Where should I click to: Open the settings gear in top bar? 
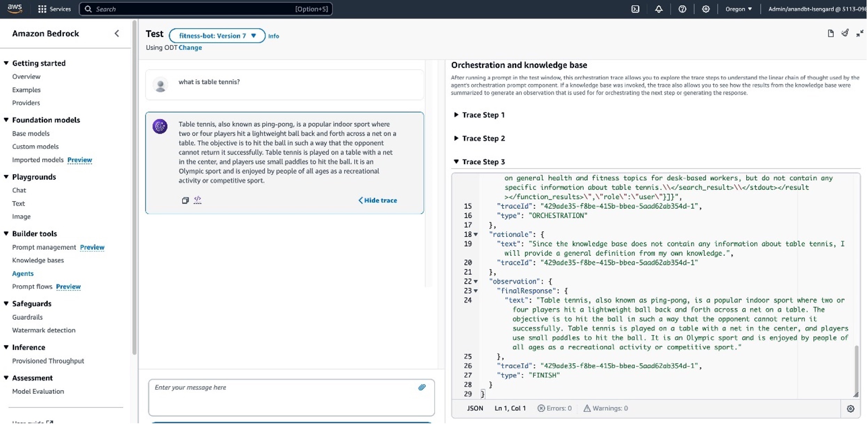pyautogui.click(x=706, y=9)
